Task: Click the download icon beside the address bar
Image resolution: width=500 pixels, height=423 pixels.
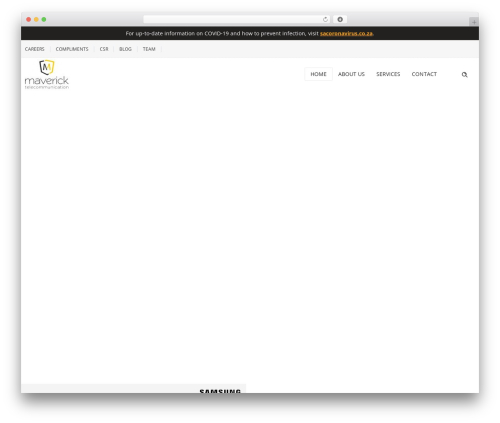Action: (340, 20)
